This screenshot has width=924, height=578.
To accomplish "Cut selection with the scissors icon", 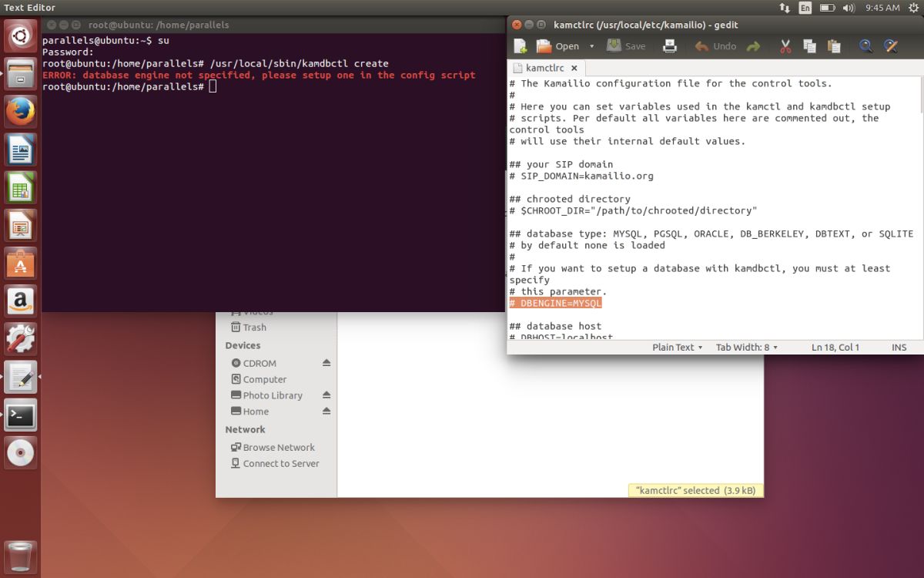I will tap(785, 46).
